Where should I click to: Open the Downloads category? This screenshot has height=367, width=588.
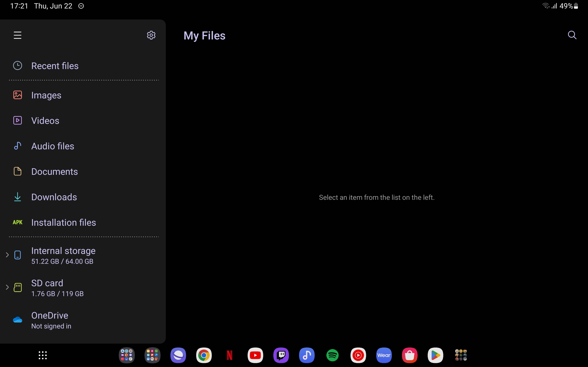coord(54,197)
